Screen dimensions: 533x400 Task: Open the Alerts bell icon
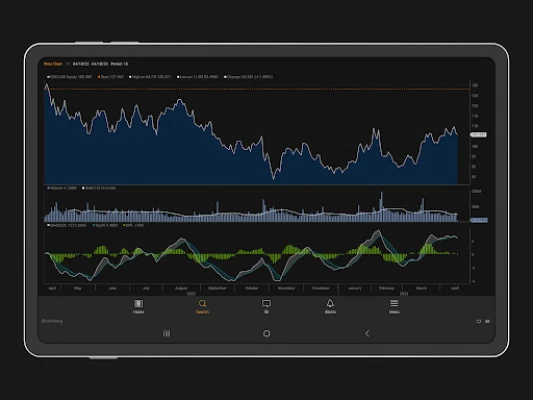pos(330,303)
